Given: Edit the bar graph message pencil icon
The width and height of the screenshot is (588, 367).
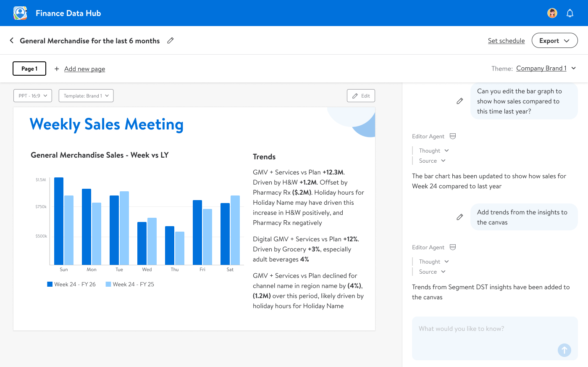Looking at the screenshot, I should pos(460,101).
